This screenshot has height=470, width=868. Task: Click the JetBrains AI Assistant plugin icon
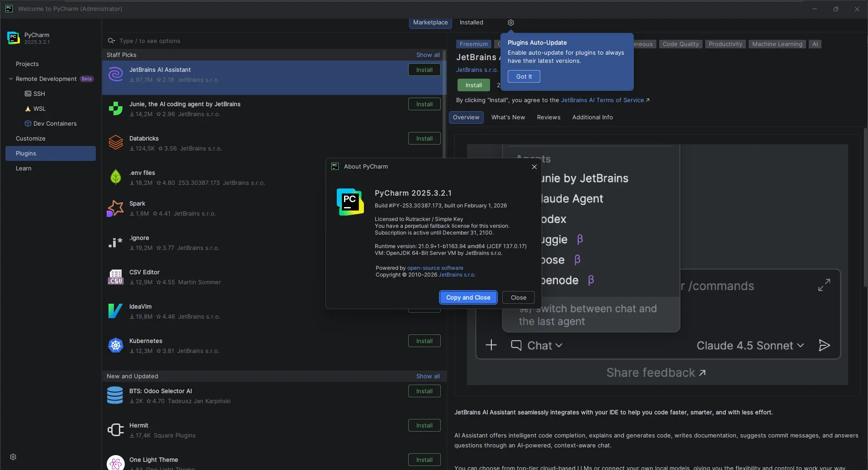tap(116, 75)
